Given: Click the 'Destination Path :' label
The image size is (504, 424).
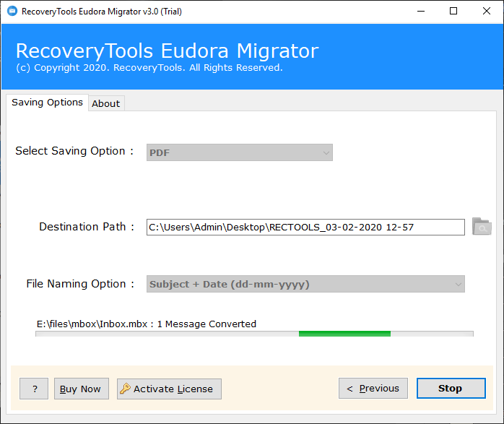Looking at the screenshot, I should pyautogui.click(x=87, y=227).
